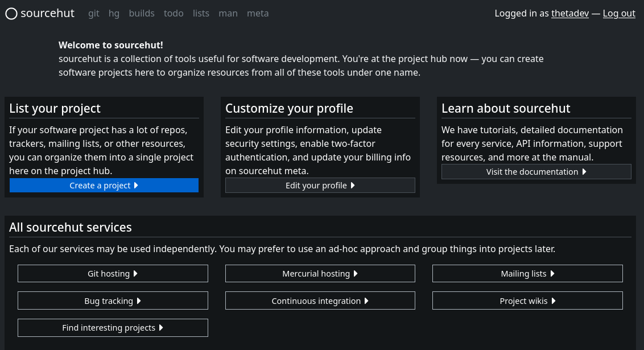Select the Mercurial hosting button
Image resolution: width=644 pixels, height=350 pixels.
(320, 274)
